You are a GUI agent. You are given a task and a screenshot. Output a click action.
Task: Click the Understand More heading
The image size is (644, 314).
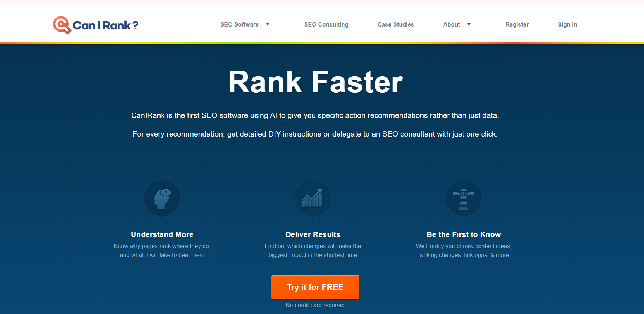point(162,234)
